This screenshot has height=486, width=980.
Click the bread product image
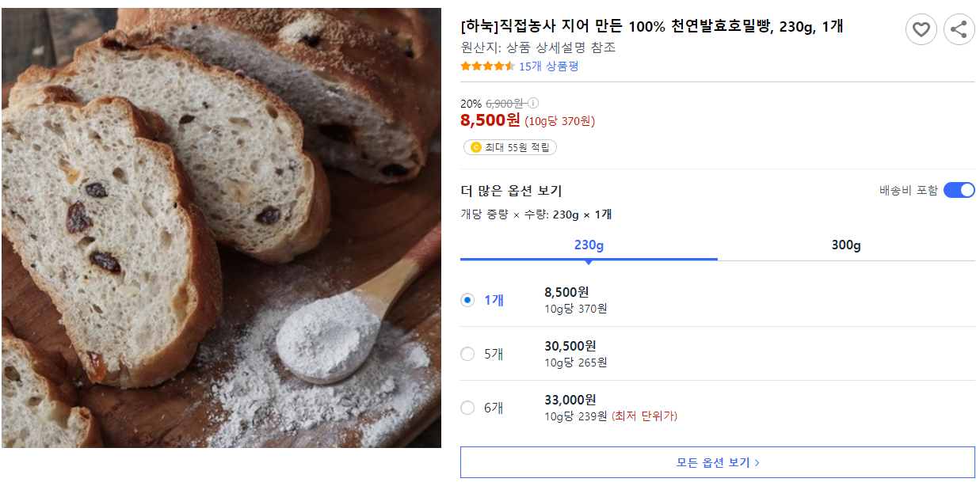(221, 228)
